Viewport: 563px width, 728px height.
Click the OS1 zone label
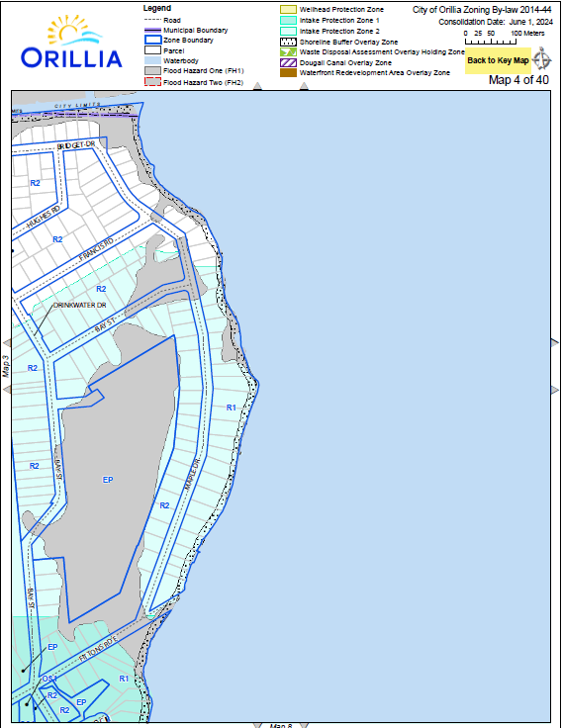(x=49, y=679)
